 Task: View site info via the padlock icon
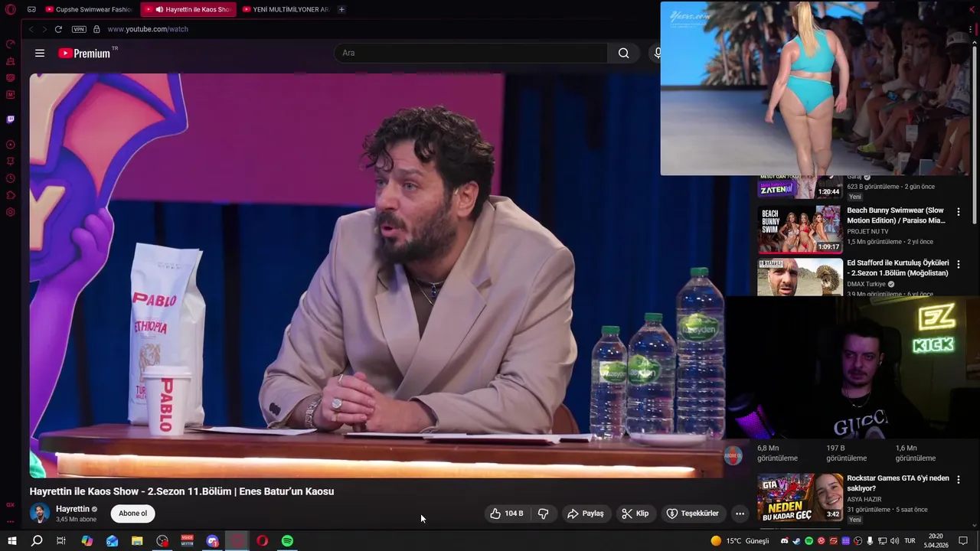click(x=96, y=29)
